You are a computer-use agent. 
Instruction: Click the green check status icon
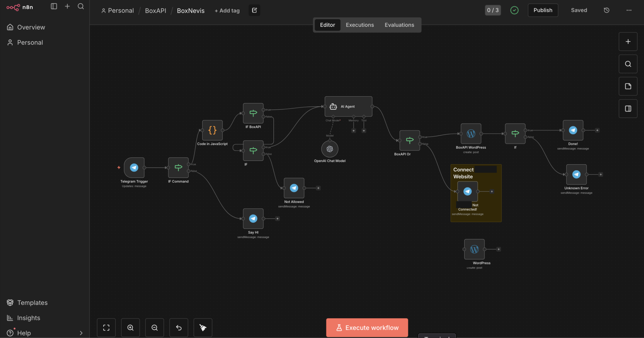pyautogui.click(x=514, y=10)
